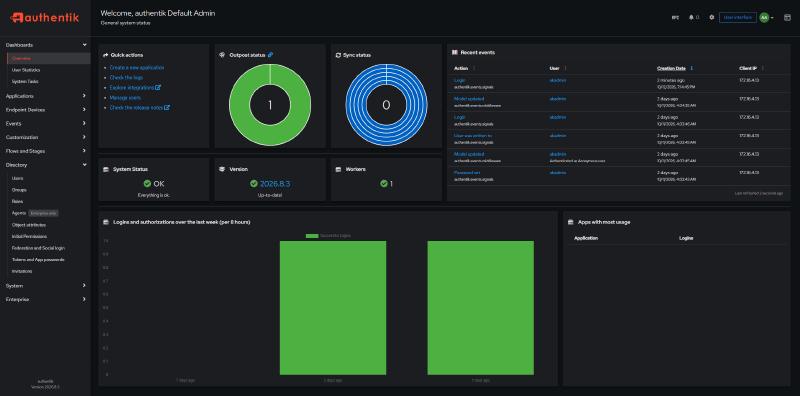This screenshot has height=396, width=800.
Task: Toggle the Creation Date sort arrow icon
Action: [x=692, y=68]
